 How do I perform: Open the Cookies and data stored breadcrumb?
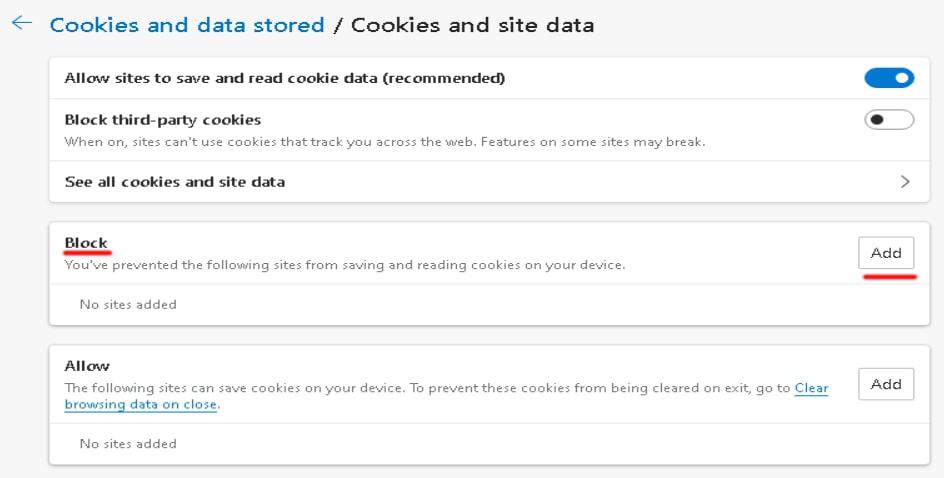(x=187, y=25)
